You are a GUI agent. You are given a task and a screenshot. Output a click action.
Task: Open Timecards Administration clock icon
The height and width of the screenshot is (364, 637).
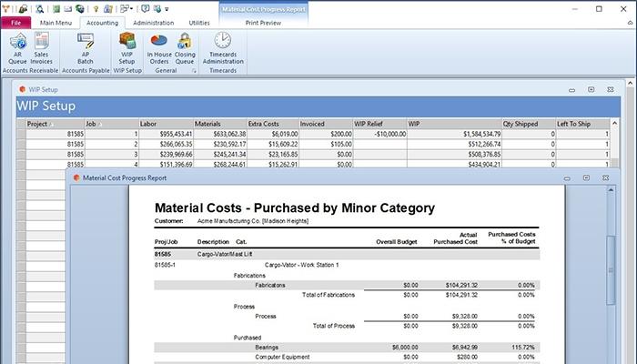click(223, 49)
